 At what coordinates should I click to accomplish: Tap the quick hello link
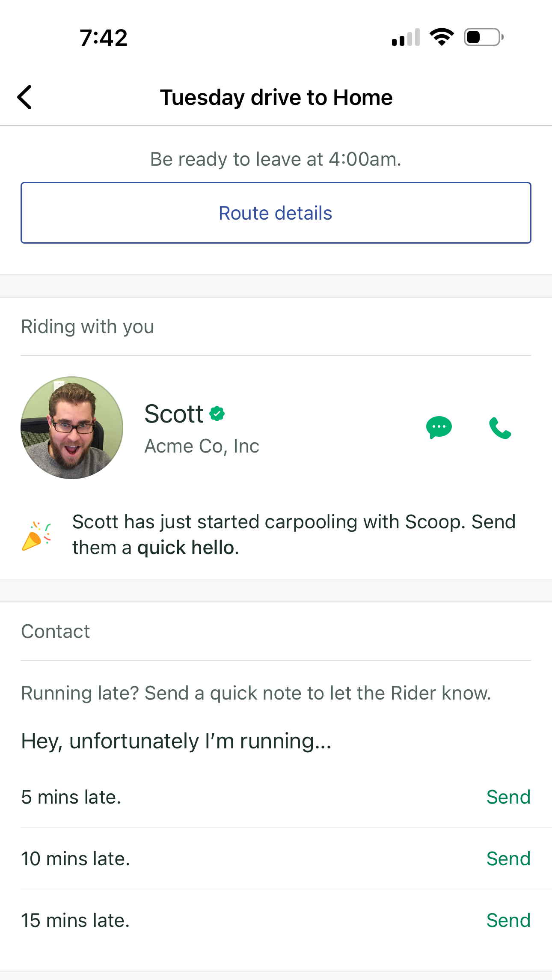[x=186, y=548]
